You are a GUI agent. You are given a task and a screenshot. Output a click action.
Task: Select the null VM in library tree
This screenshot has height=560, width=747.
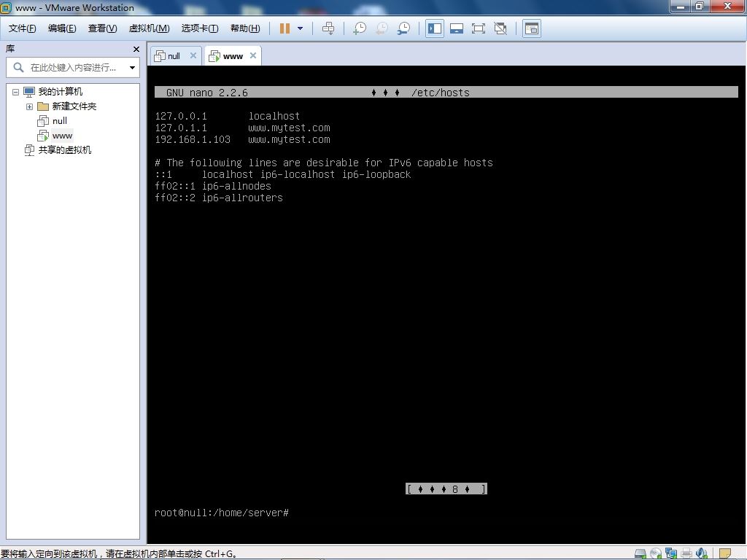(60, 121)
